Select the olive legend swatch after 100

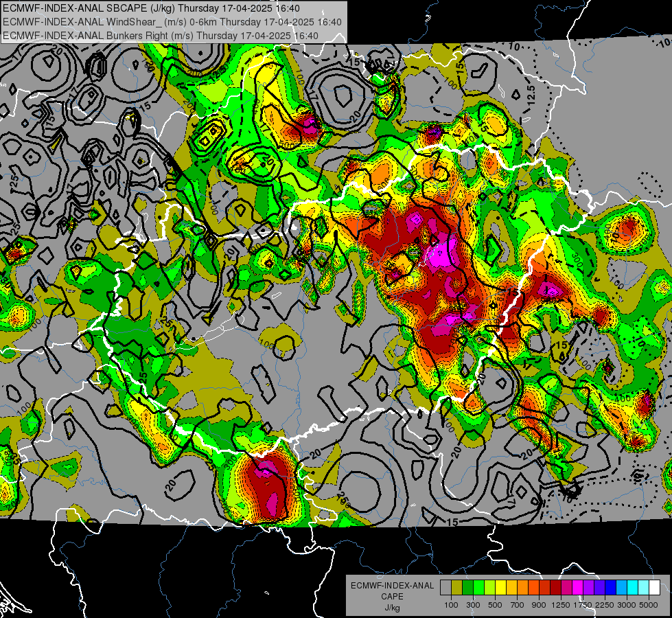point(456,587)
